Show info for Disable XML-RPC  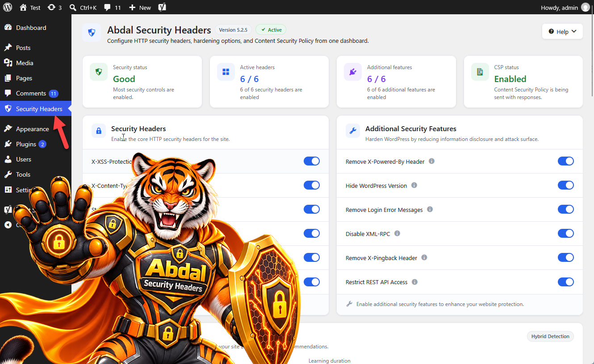tap(397, 233)
